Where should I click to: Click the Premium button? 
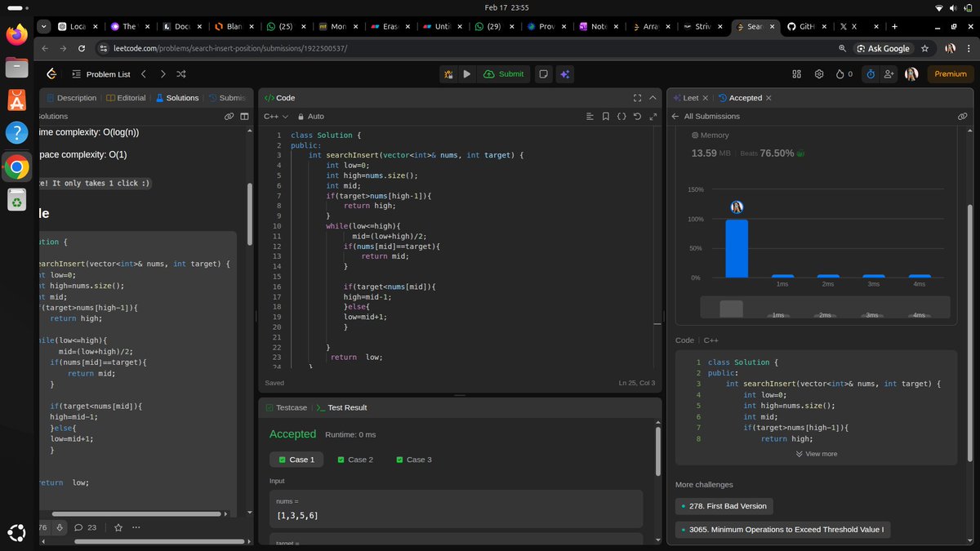951,73
